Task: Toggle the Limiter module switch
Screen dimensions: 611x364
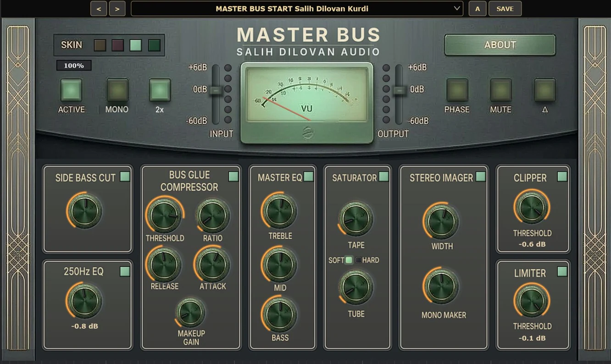Action: 562,272
